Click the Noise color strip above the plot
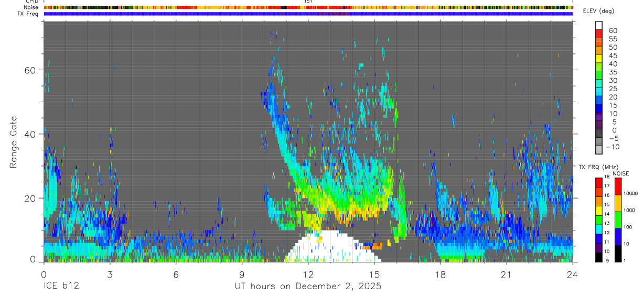Viewport: 644px width, 297px height. [308, 7]
